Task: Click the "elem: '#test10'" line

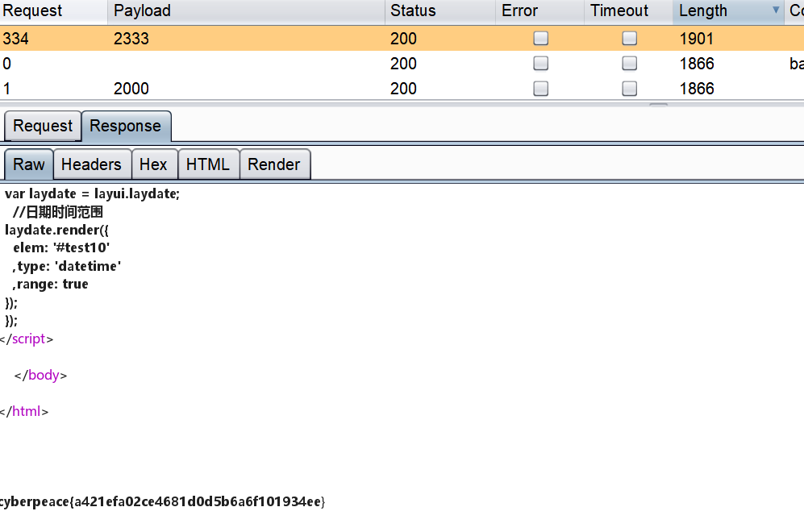Action: pos(61,247)
